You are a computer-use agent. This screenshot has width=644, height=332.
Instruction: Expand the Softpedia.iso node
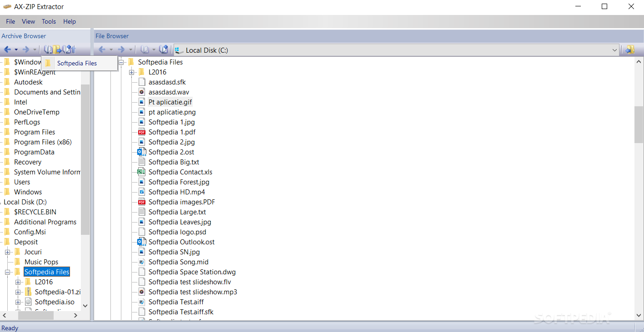[18, 302]
